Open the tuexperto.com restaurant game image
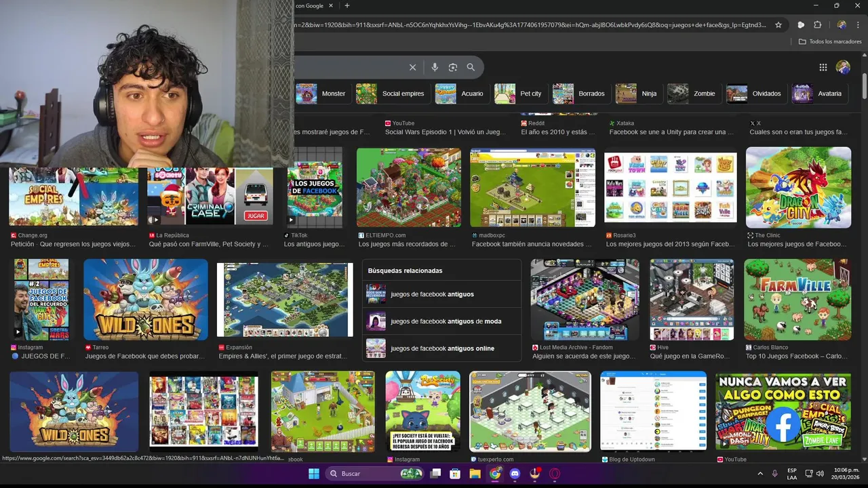The width and height of the screenshot is (868, 488). (530, 411)
